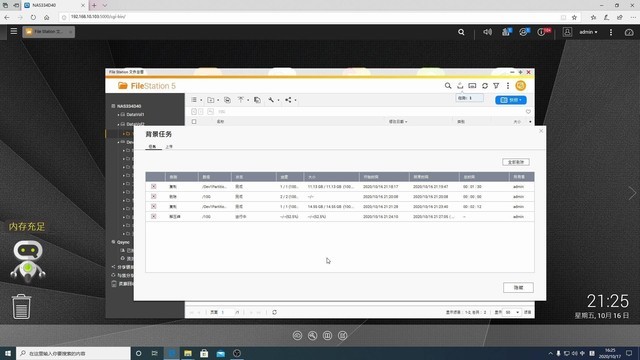Remove the task with 14.55 GB size
This screenshot has width=640, height=360.
pyautogui.click(x=153, y=207)
